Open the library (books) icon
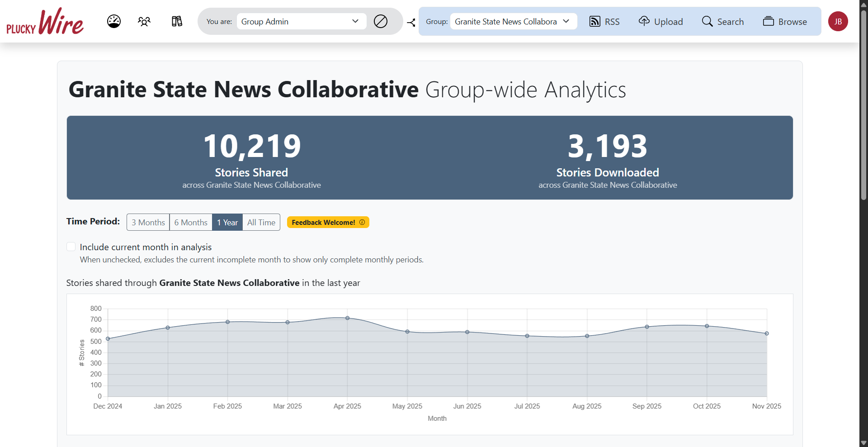The height and width of the screenshot is (447, 868). click(176, 21)
